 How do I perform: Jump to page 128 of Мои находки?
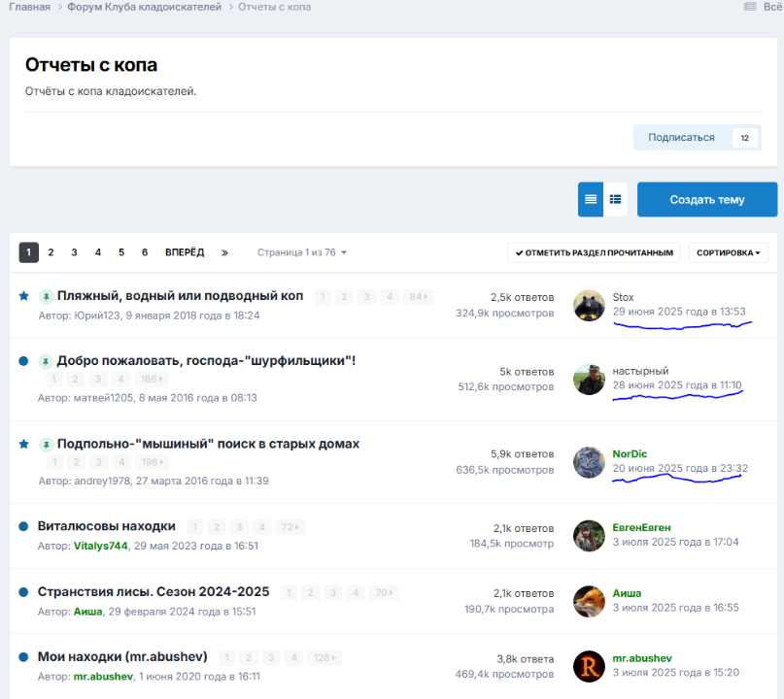coord(324,658)
